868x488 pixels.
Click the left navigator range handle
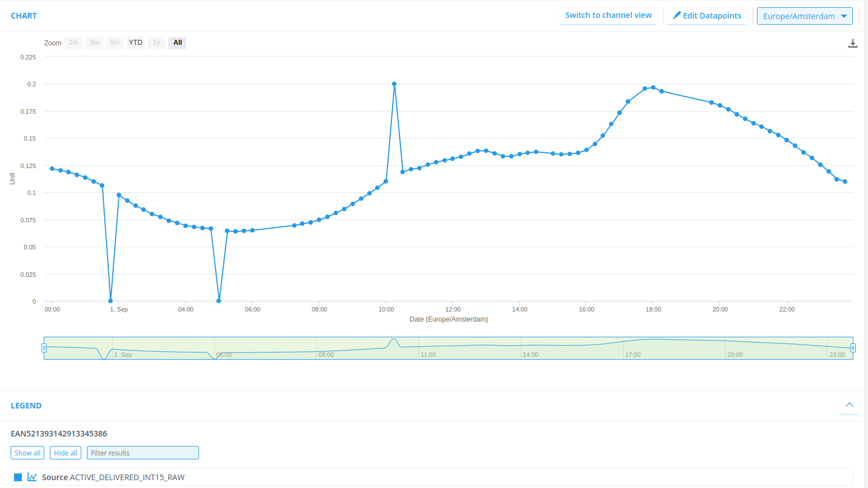[44, 348]
